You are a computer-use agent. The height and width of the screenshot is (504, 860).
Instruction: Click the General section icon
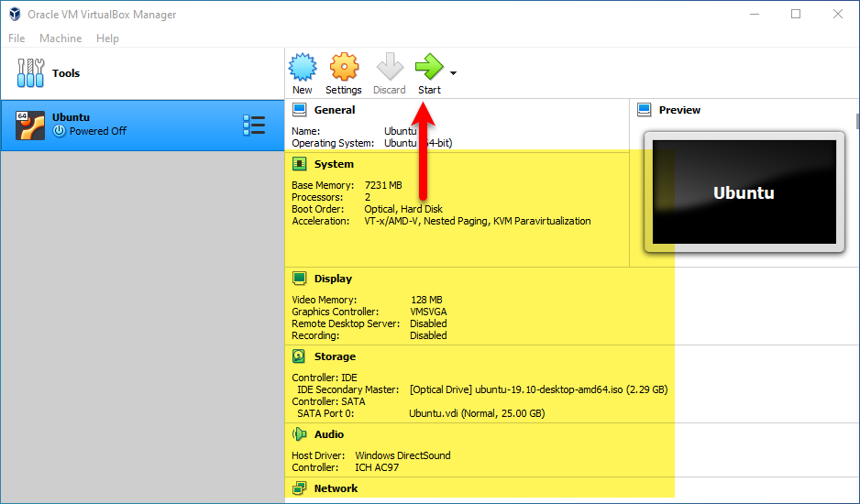(300, 110)
